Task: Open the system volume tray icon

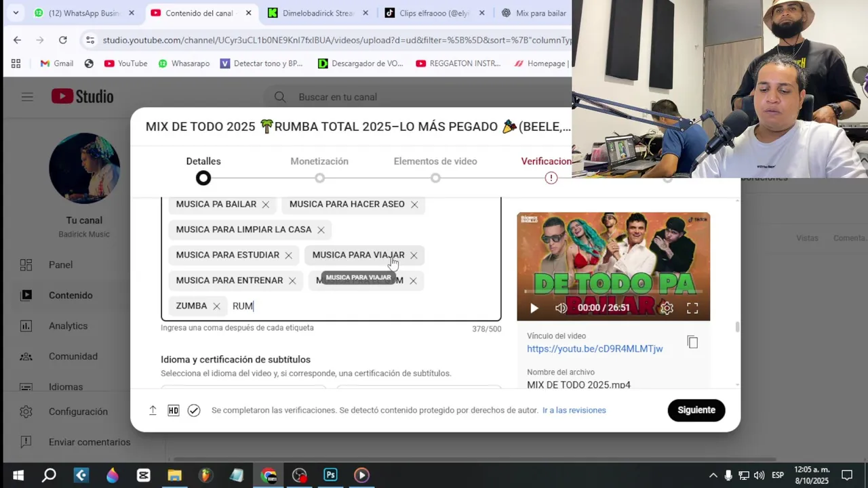Action: pos(759,476)
